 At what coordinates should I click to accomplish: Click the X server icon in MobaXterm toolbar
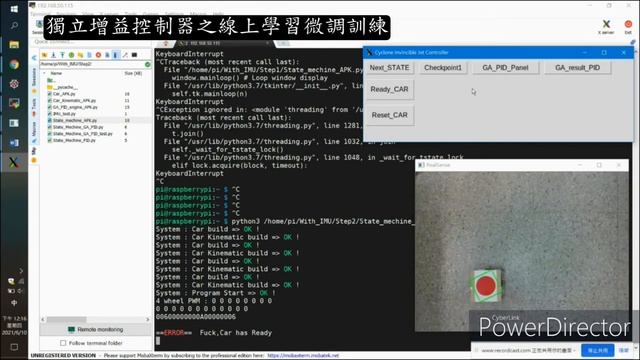click(606, 27)
